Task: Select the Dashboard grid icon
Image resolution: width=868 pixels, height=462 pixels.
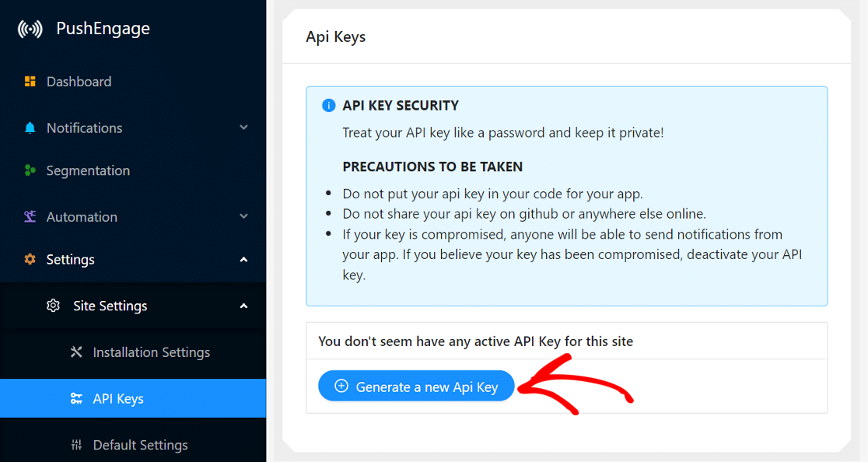Action: 31,81
